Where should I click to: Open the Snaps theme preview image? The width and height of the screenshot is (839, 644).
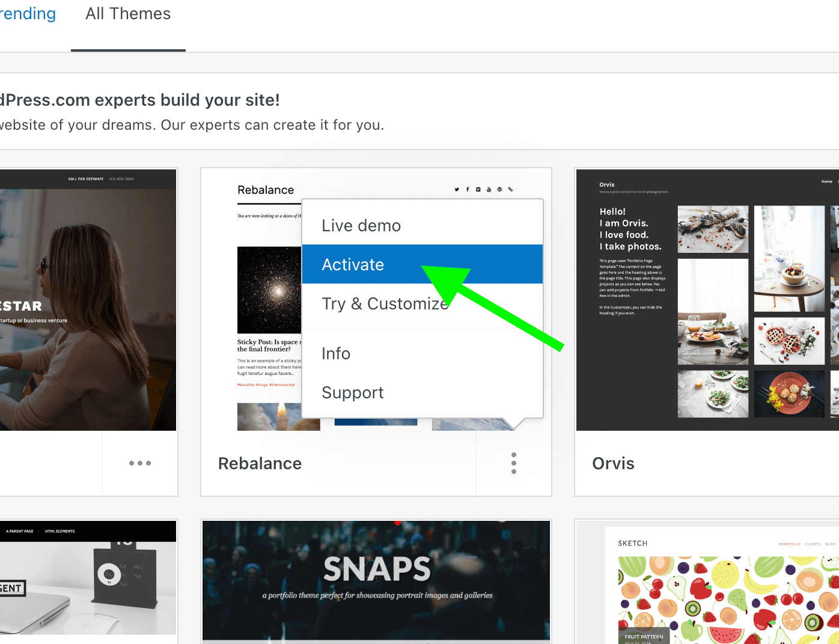(x=376, y=580)
